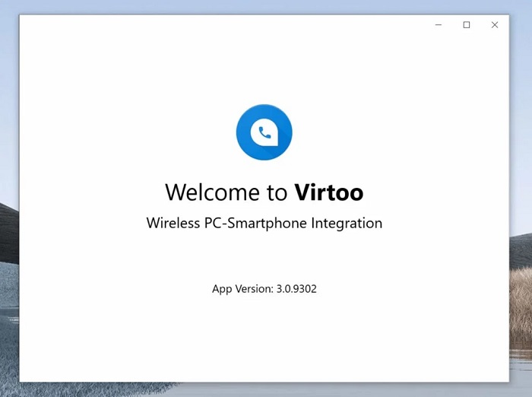Viewport: 532px width, 397px height.
Task: Minimize the Virtoo window
Action: 439,25
